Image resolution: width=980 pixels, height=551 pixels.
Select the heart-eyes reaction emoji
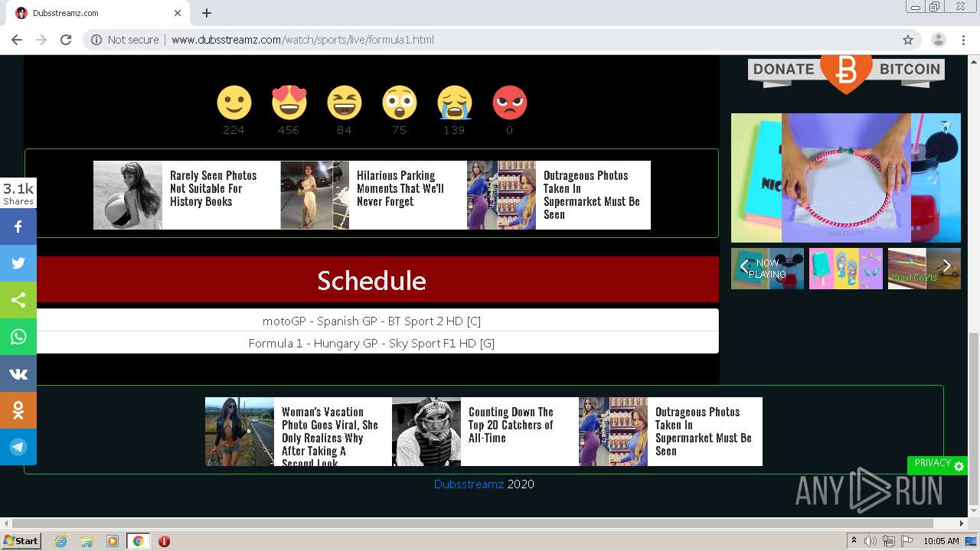289,103
